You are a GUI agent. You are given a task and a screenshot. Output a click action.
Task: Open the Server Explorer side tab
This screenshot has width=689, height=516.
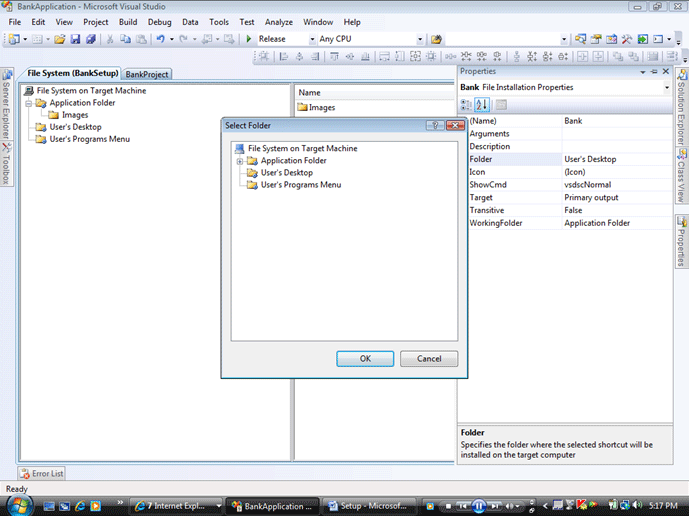coord(7,104)
